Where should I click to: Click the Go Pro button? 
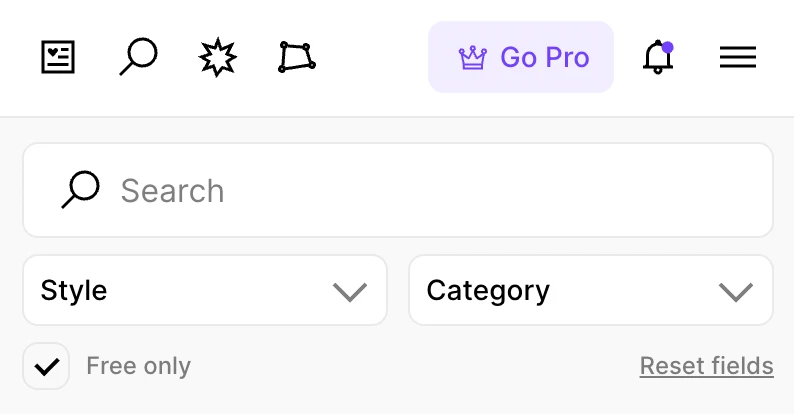point(521,57)
